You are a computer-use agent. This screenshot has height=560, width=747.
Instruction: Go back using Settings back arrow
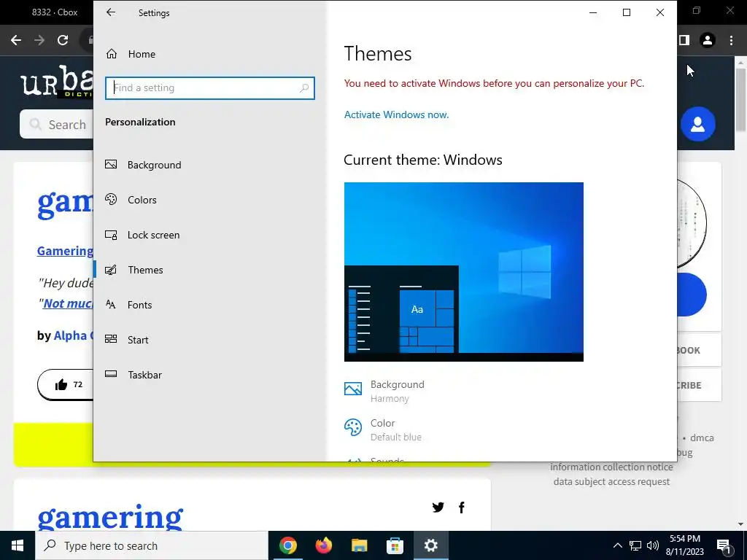coord(111,12)
